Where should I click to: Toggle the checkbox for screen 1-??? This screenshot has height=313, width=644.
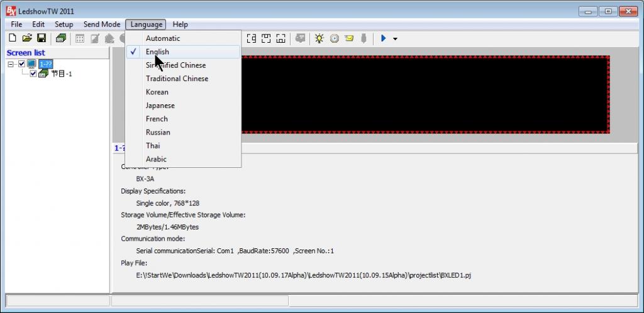22,63
